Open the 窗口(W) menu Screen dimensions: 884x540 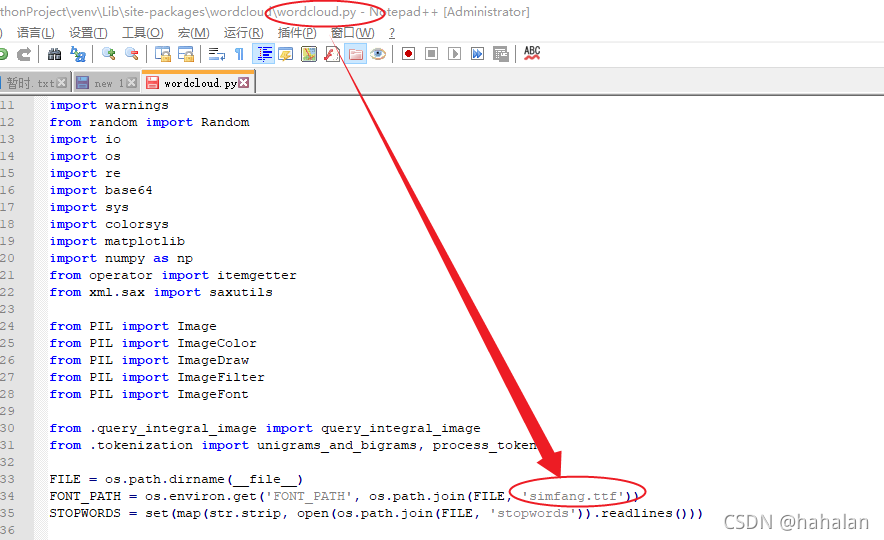(352, 33)
